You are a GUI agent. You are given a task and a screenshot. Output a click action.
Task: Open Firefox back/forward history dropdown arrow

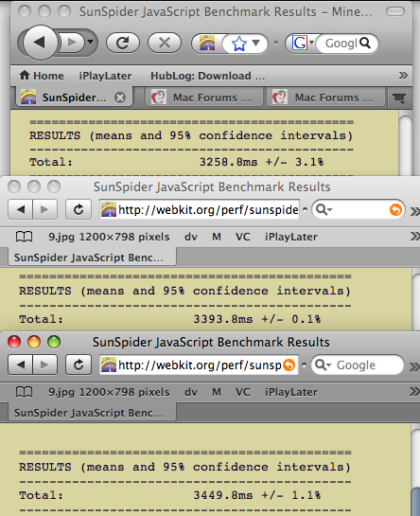coord(91,43)
